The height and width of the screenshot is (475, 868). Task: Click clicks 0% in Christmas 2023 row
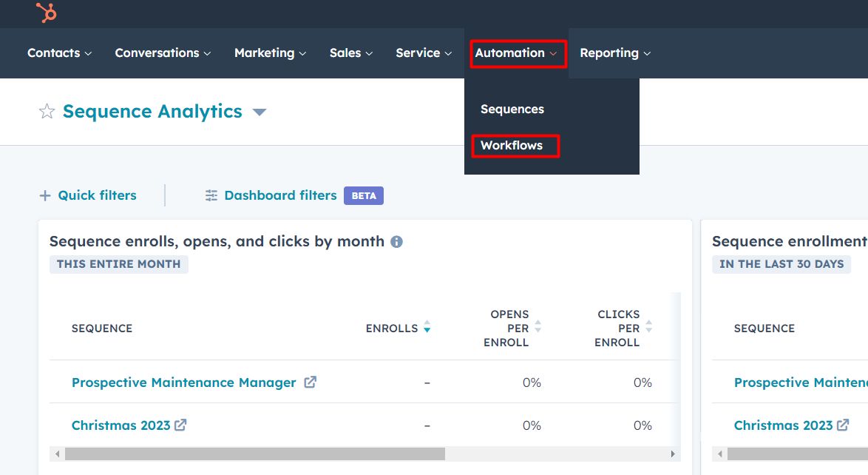coord(642,425)
